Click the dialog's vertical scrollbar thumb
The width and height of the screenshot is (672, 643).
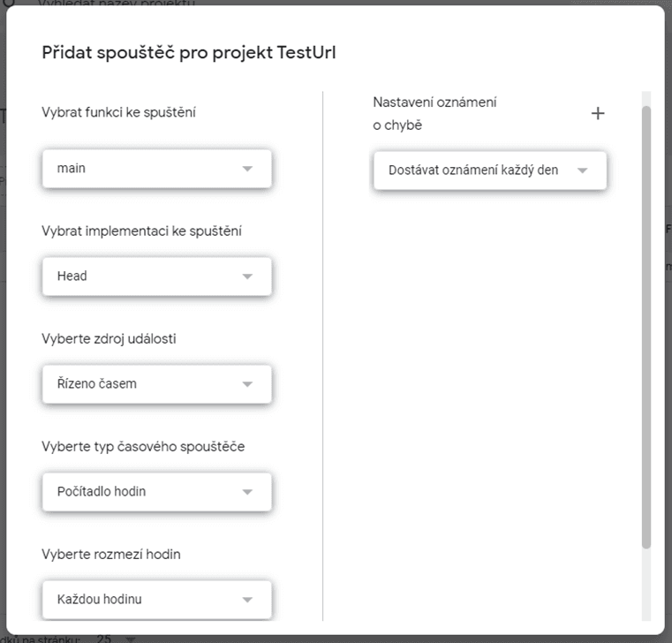pos(646,327)
